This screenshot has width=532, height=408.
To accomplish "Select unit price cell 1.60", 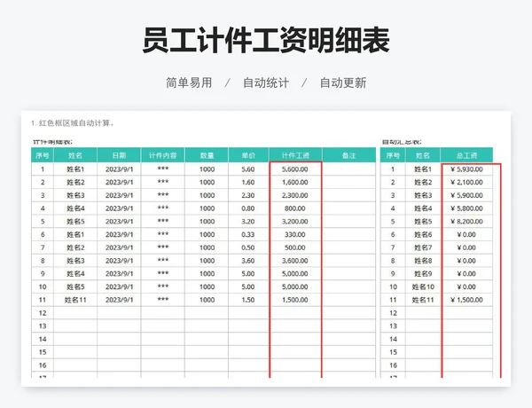I will (x=248, y=183).
